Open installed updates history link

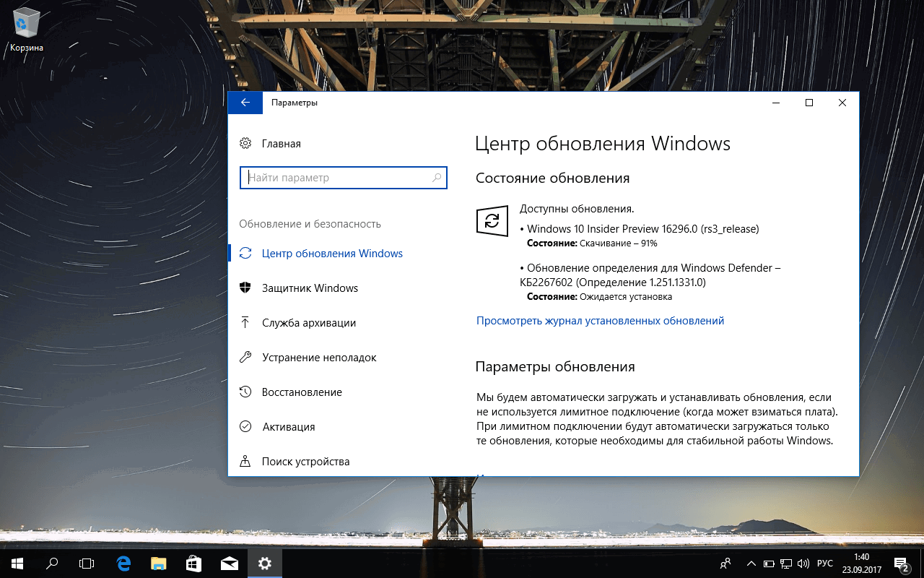click(599, 320)
